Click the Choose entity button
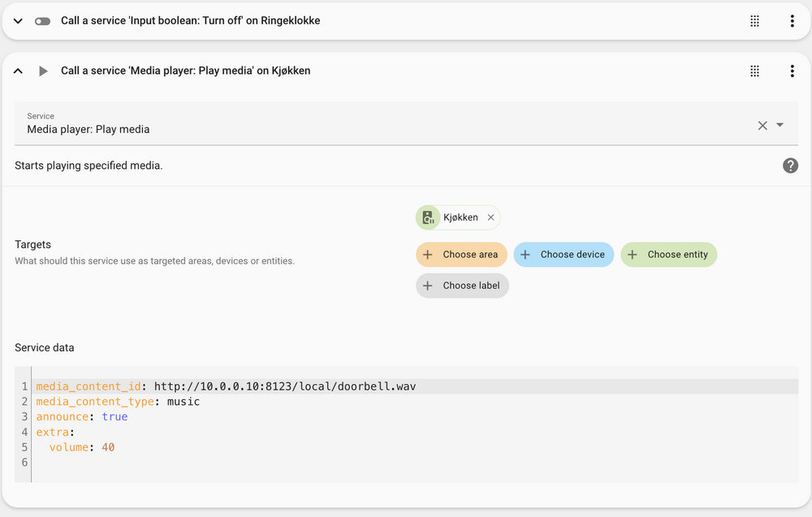This screenshot has height=517, width=812. point(669,255)
